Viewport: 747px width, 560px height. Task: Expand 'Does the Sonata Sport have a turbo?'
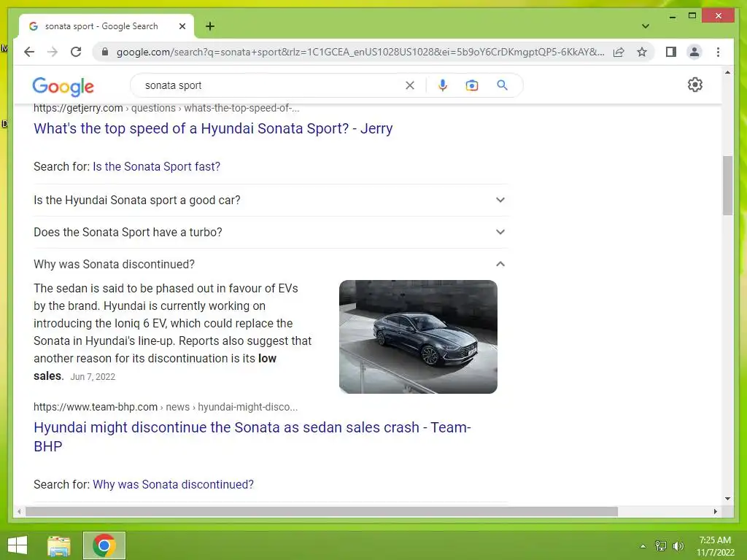point(271,233)
